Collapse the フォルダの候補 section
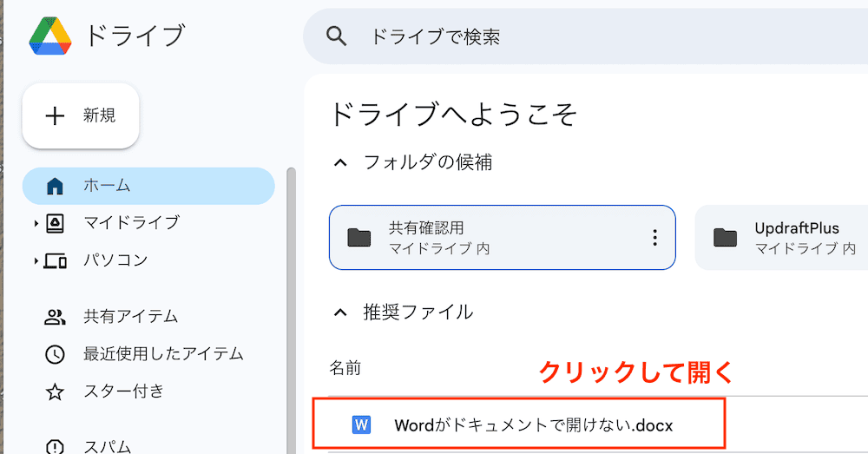This screenshot has height=454, width=868. point(341,162)
